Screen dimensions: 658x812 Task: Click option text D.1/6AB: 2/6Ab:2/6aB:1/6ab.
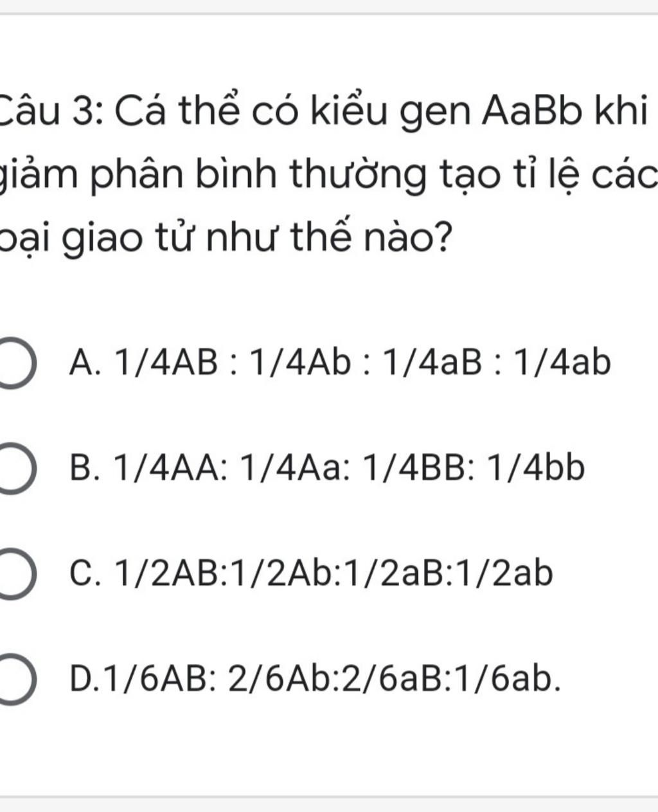click(316, 680)
